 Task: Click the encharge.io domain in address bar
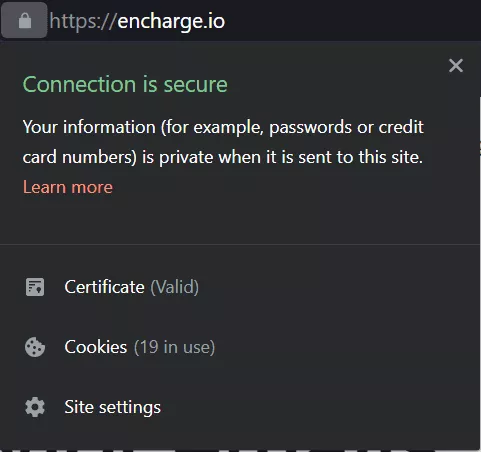coord(171,21)
